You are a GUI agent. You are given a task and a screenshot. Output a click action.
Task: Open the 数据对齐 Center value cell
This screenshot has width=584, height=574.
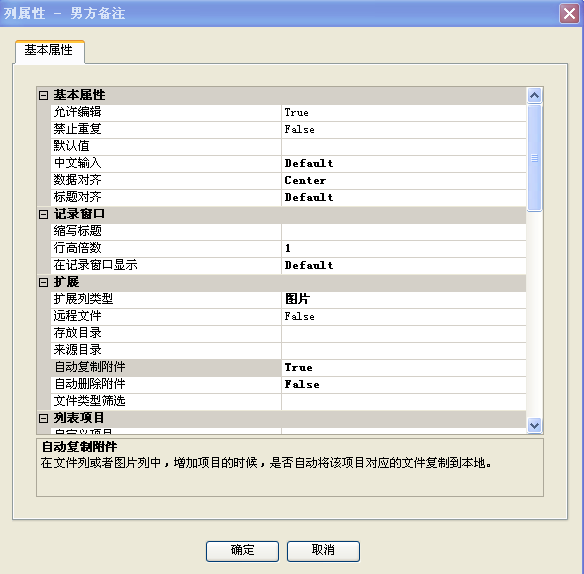[404, 181]
